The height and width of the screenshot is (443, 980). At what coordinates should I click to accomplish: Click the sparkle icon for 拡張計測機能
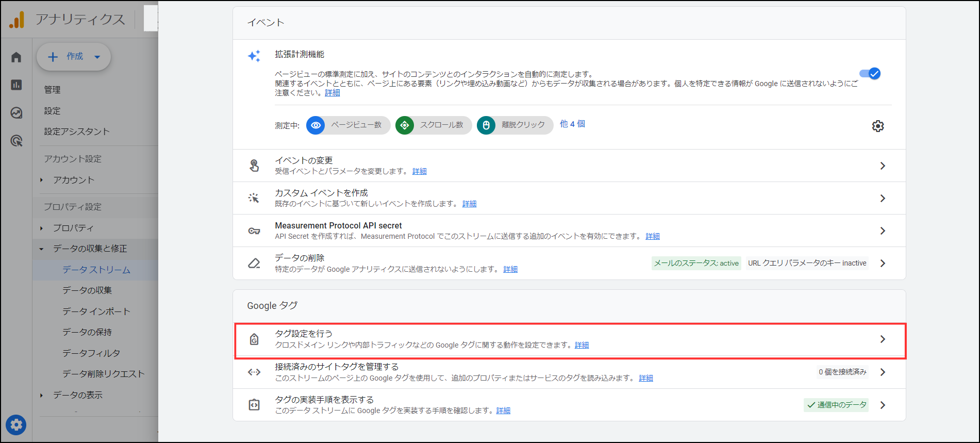[254, 56]
